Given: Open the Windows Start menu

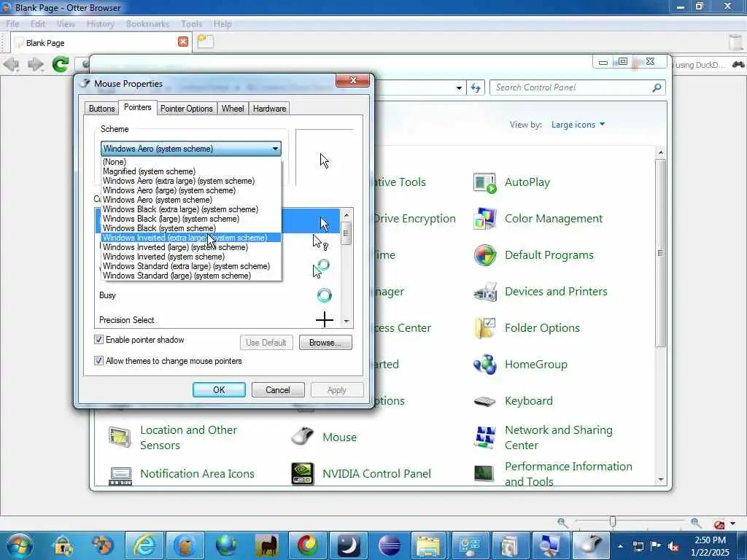Looking at the screenshot, I should pyautogui.click(x=20, y=545).
